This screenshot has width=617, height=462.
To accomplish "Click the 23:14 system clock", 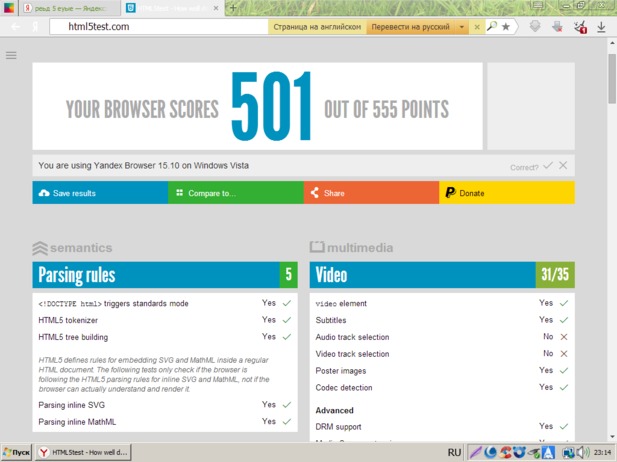I will [602, 453].
